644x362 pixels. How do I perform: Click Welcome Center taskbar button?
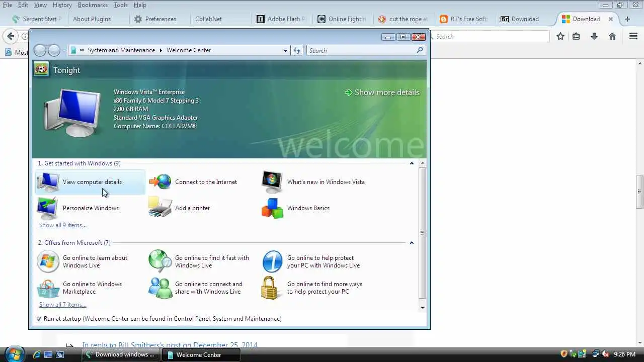201,354
